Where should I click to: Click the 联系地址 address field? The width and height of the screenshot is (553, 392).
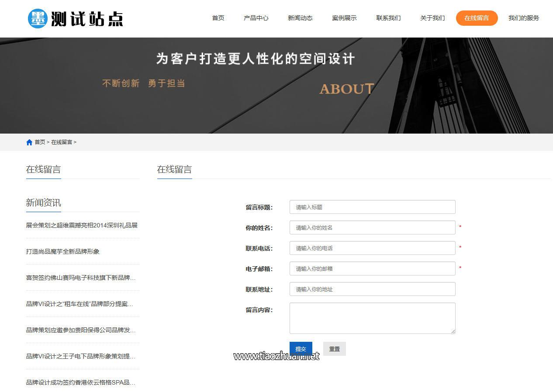coord(372,289)
